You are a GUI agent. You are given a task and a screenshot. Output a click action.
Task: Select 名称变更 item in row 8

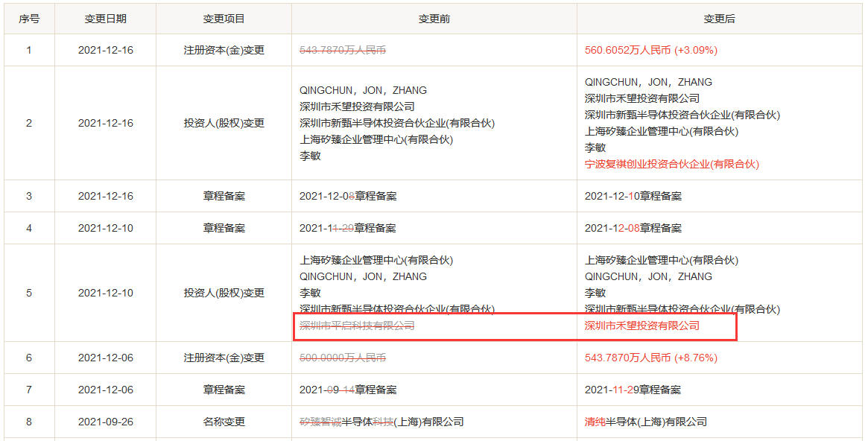click(224, 422)
